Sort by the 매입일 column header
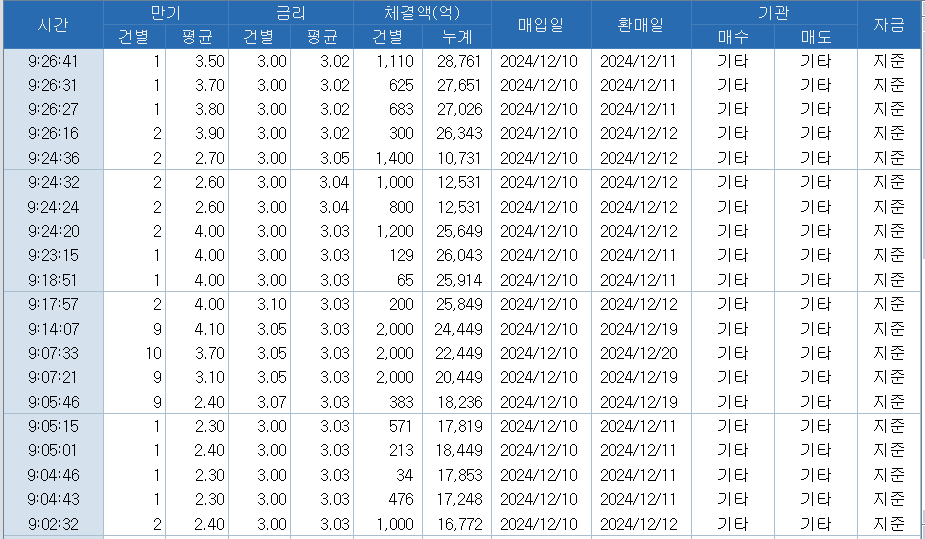The width and height of the screenshot is (925, 539). coord(541,25)
